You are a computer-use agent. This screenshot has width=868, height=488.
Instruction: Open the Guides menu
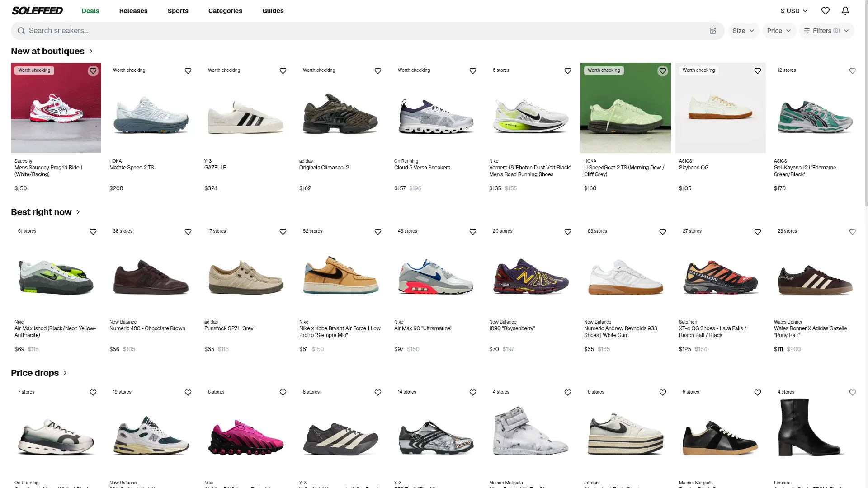273,11
